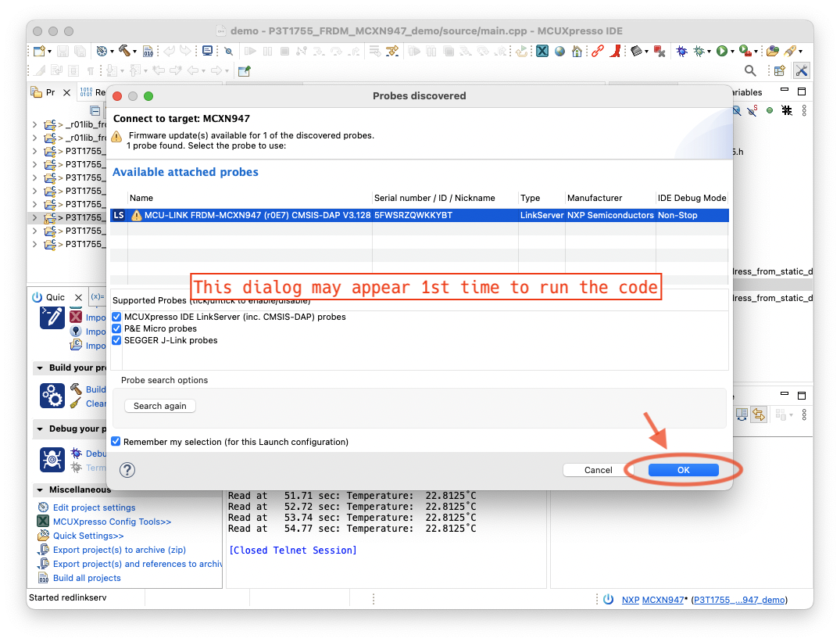
Task: Click Cancel in Probes discovered dialog
Action: 598,470
